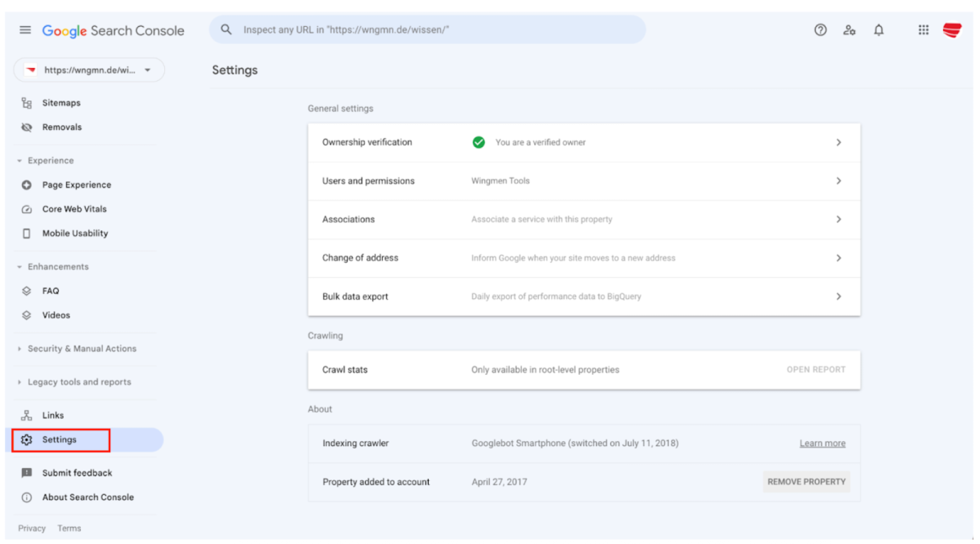Expand Legacy tools and reports
This screenshot has width=980, height=544.
point(20,381)
